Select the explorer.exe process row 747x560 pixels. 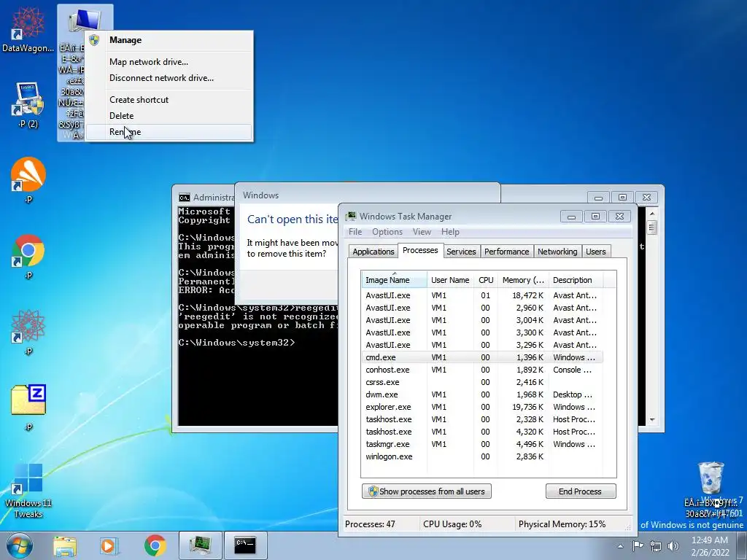[x=482, y=407]
